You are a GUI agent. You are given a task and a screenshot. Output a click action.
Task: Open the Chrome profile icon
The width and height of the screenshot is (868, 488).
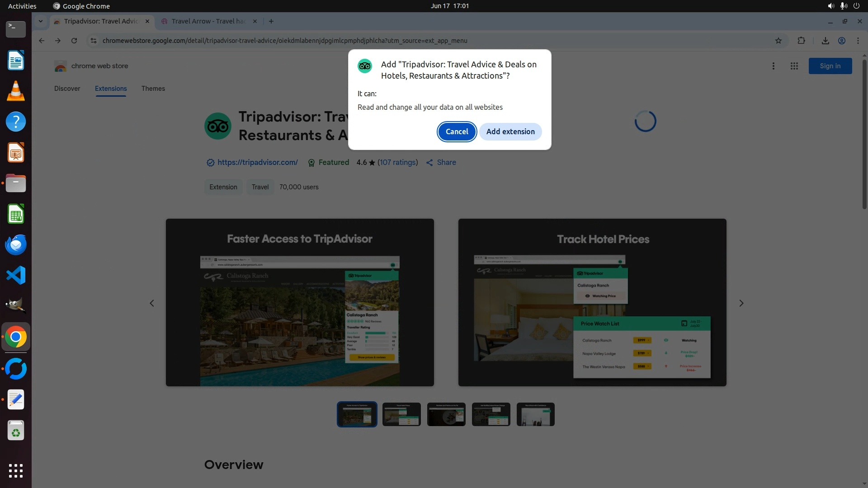[842, 41]
